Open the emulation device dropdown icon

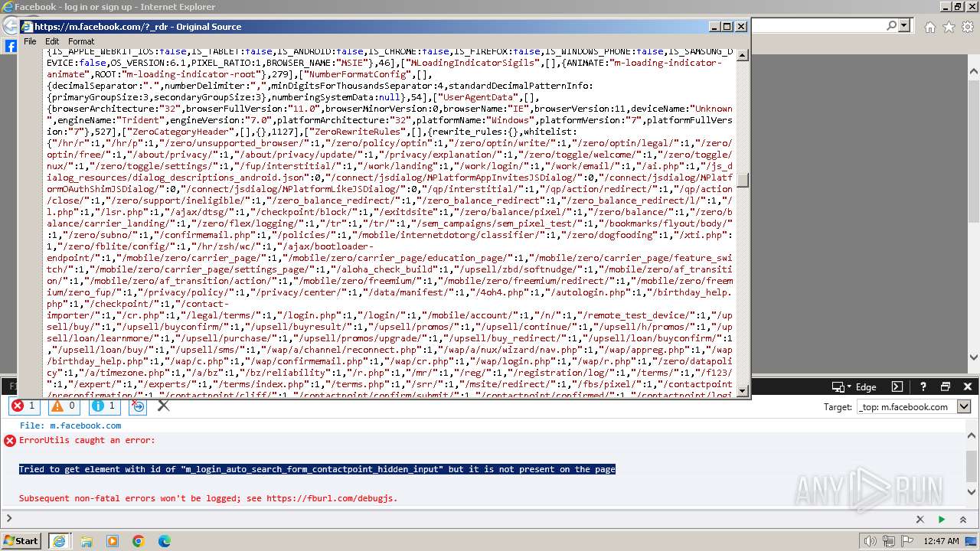(x=841, y=387)
